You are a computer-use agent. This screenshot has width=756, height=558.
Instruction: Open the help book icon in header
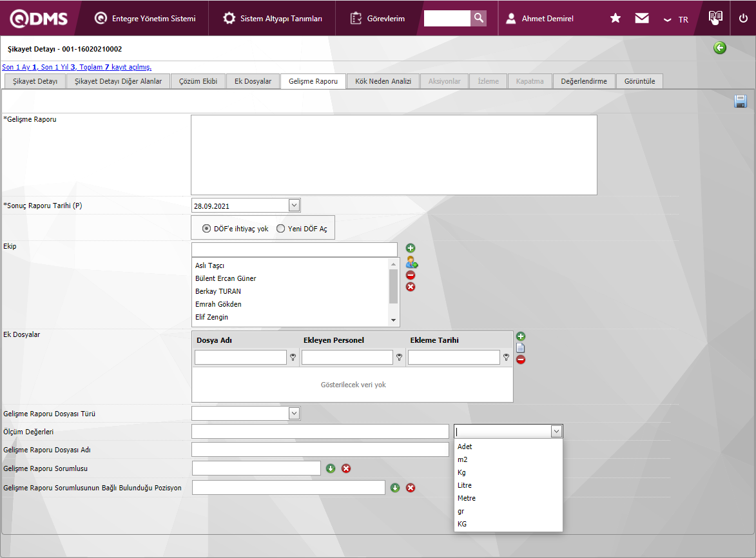pos(715,18)
